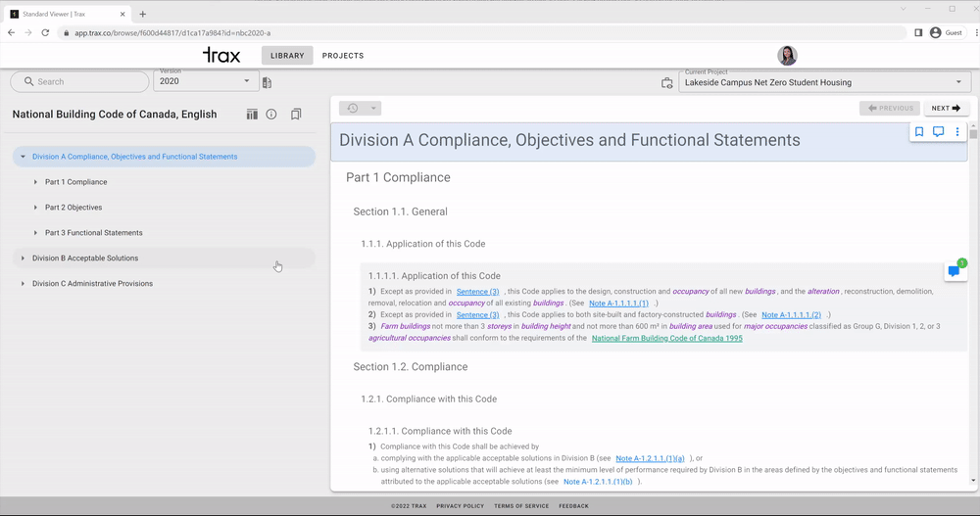Screen dimensions: 980x516
Task: Open the three-dot more options menu
Action: [x=956, y=132]
